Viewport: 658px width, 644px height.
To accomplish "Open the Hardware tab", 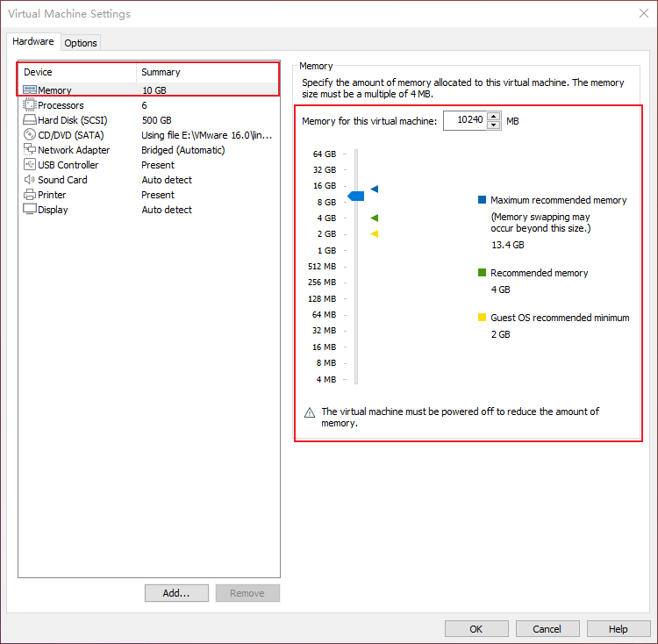I will tap(33, 42).
